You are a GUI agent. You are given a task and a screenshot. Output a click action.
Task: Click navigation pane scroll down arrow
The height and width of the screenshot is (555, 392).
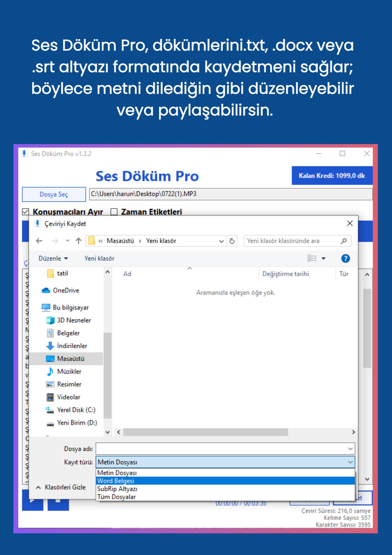(x=107, y=432)
